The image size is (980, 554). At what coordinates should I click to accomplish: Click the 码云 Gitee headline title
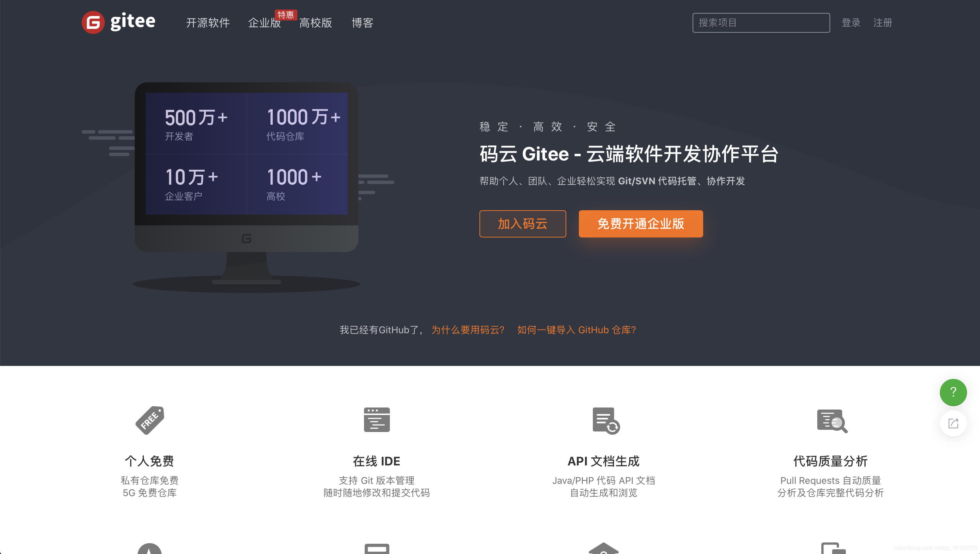(629, 154)
